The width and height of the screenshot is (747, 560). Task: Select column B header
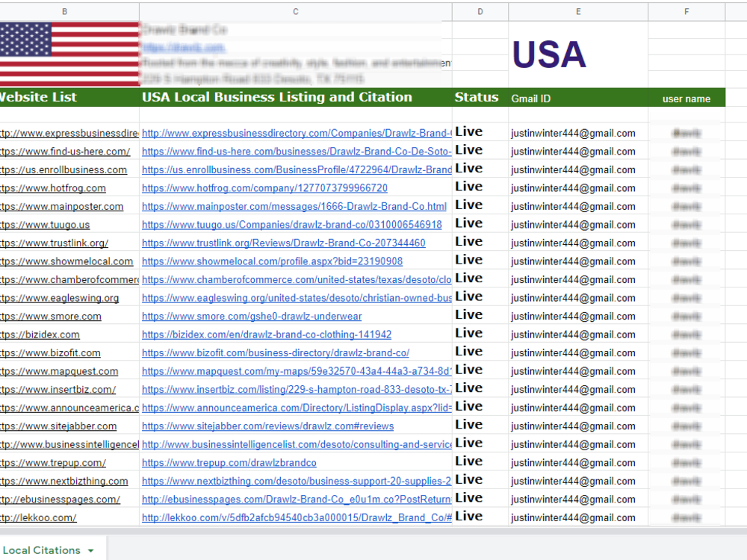tap(65, 11)
